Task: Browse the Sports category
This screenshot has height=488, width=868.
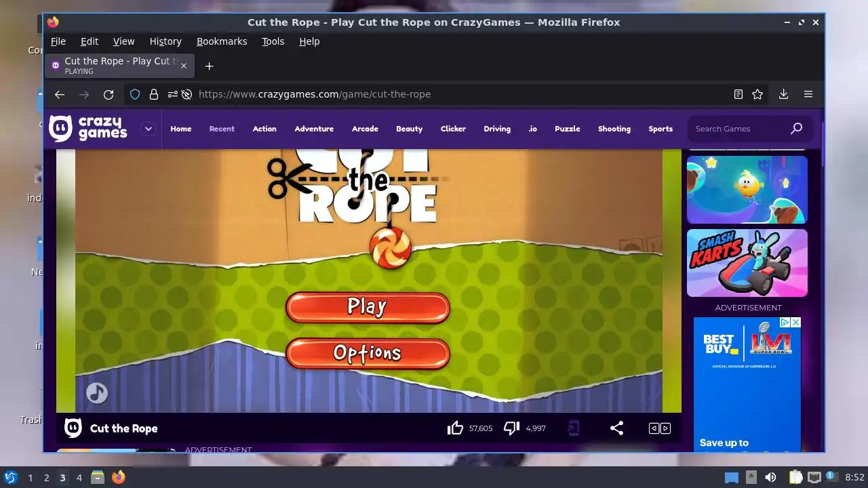Action: click(x=660, y=129)
